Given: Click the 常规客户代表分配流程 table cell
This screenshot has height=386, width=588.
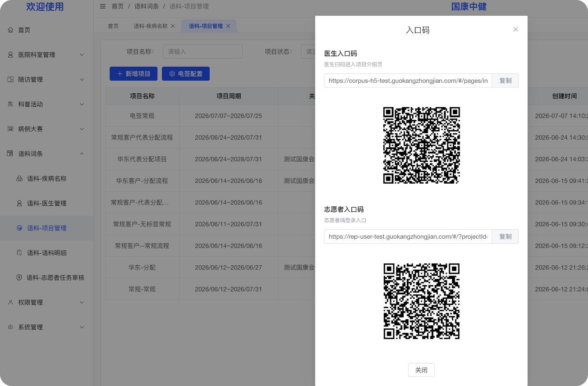Looking at the screenshot, I should (142, 137).
